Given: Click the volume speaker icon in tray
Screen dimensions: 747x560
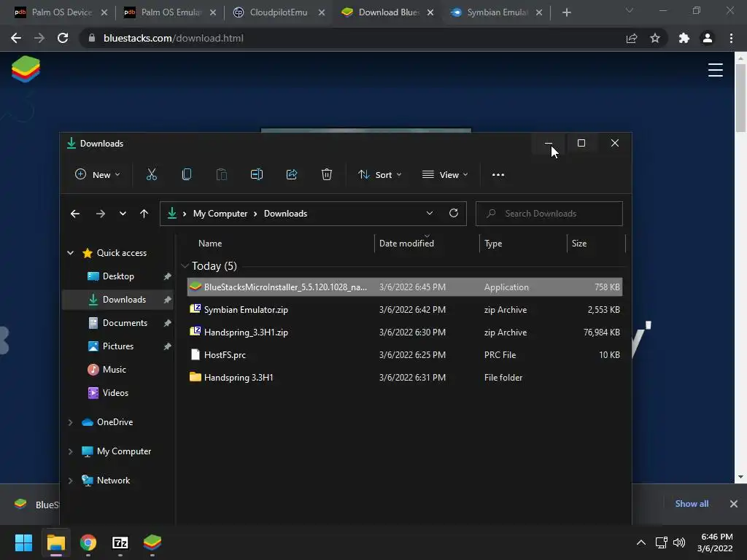Looking at the screenshot, I should [x=679, y=542].
